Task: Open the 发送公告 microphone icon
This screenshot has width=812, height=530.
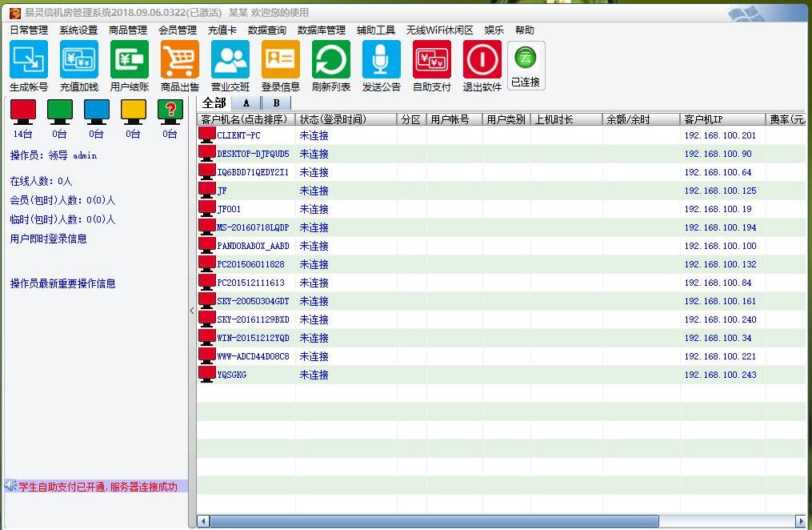Action: coord(381,59)
